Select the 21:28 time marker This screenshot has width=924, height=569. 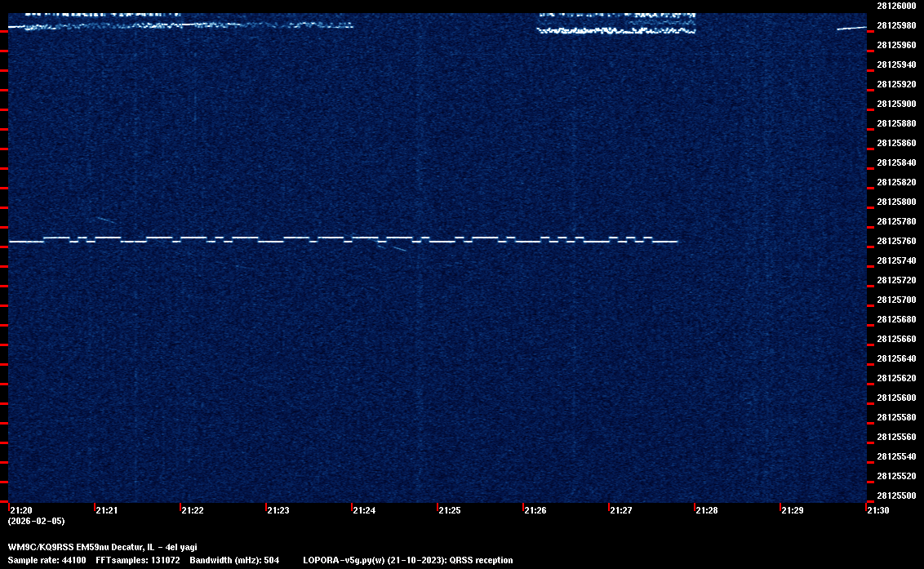706,510
